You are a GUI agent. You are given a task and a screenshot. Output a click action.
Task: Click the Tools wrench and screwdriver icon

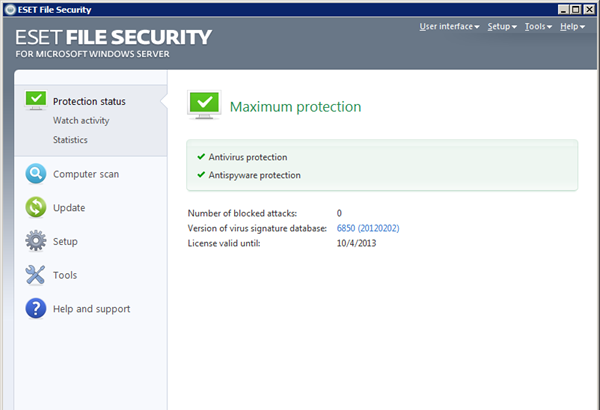(35, 275)
